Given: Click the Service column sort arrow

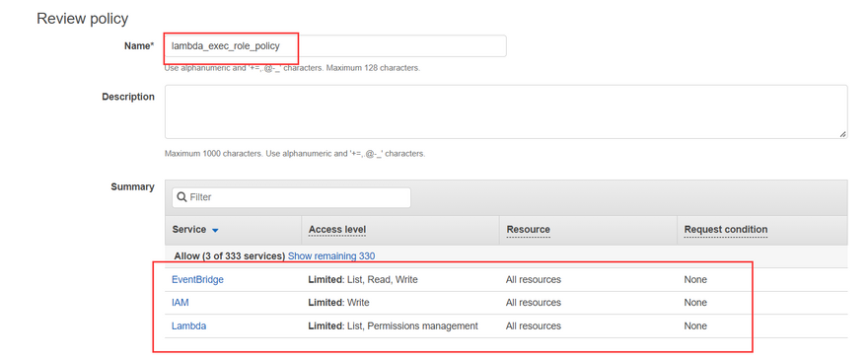Looking at the screenshot, I should click(215, 231).
